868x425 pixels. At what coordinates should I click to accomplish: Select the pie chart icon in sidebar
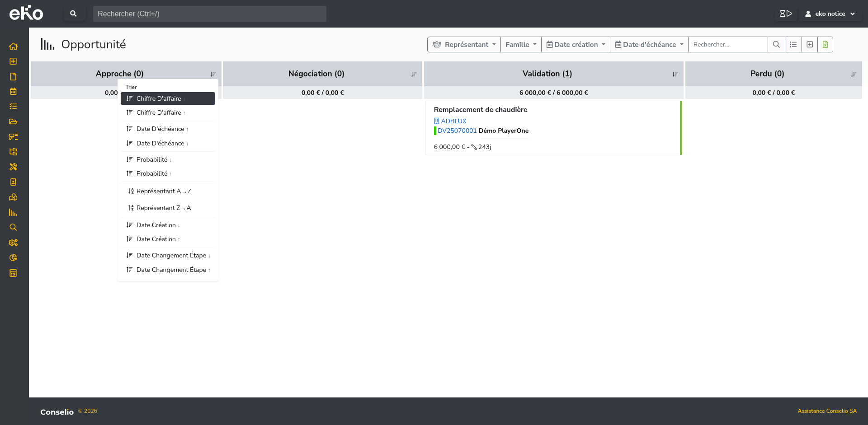[x=13, y=257]
